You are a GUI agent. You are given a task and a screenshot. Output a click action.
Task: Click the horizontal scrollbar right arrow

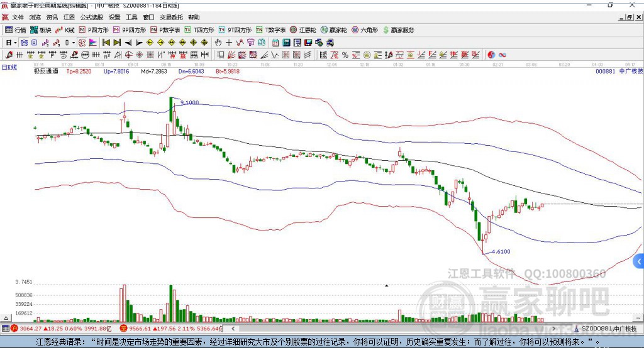coord(553,329)
